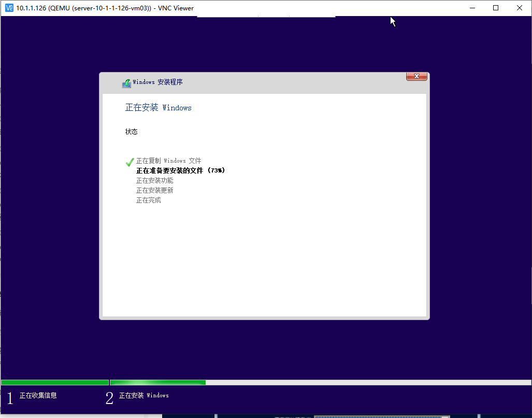Close the VNC Viewer window
The image size is (532, 418).
(x=519, y=8)
